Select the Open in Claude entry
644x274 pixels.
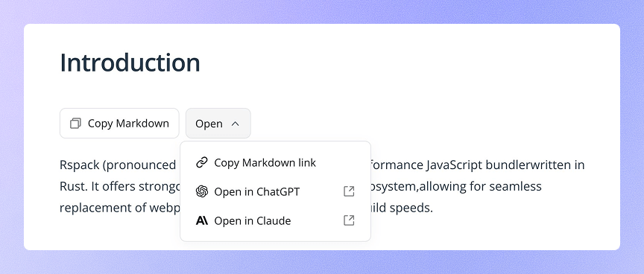click(x=275, y=220)
